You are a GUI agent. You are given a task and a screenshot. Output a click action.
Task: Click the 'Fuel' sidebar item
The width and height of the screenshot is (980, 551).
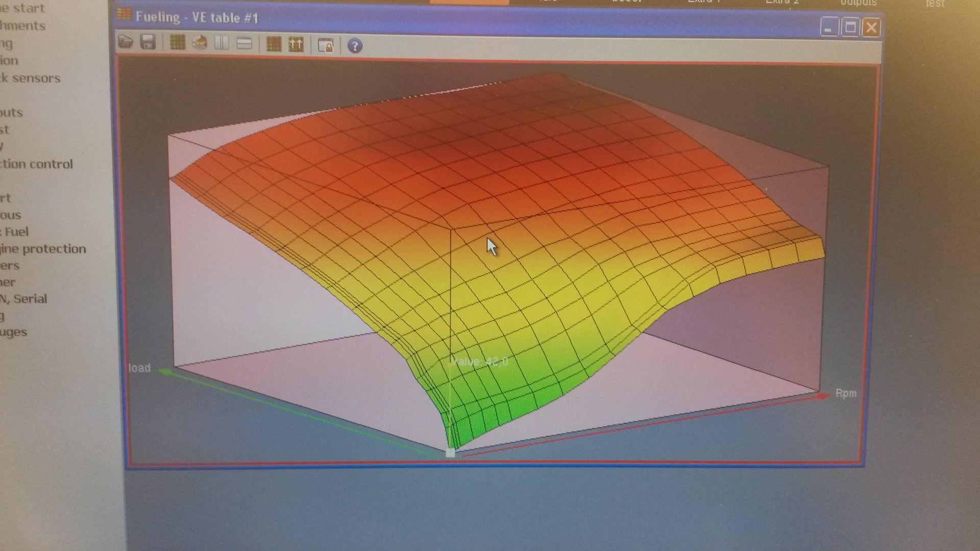(15, 232)
